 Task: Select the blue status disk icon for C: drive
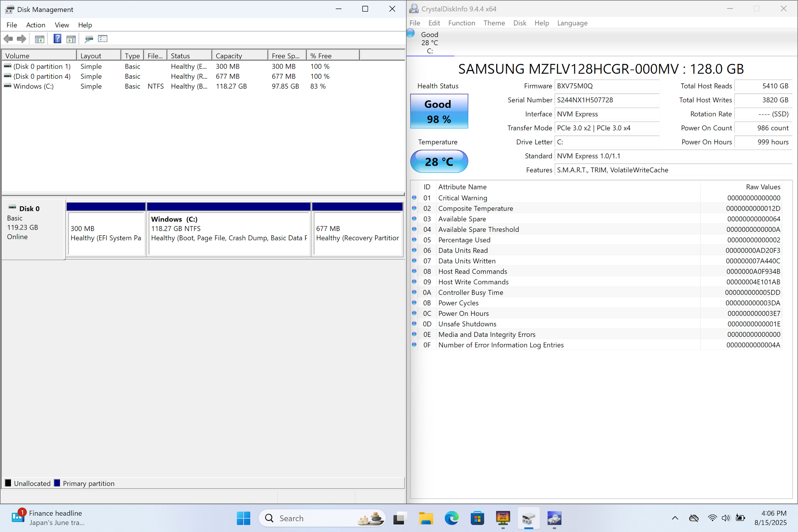pos(411,34)
